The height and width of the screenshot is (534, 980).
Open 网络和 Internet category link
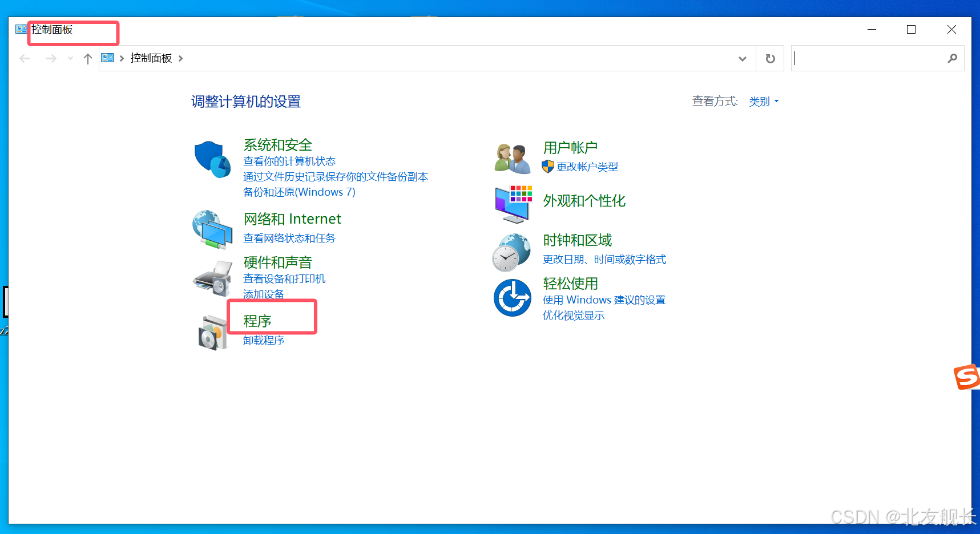pos(292,219)
